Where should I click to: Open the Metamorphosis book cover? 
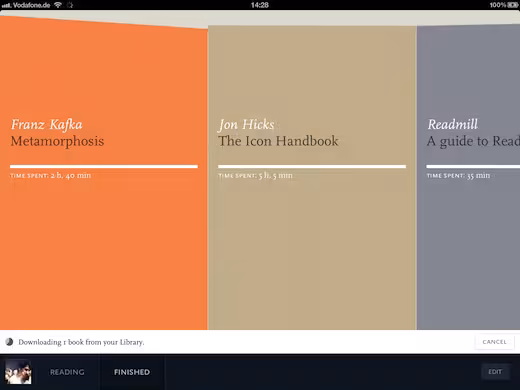[x=103, y=173]
